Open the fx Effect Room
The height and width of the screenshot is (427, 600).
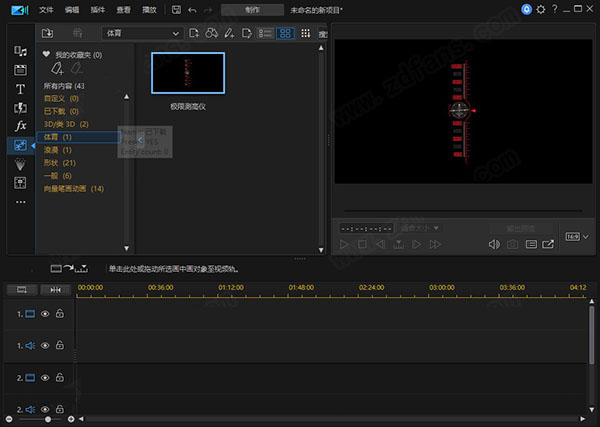(20, 126)
